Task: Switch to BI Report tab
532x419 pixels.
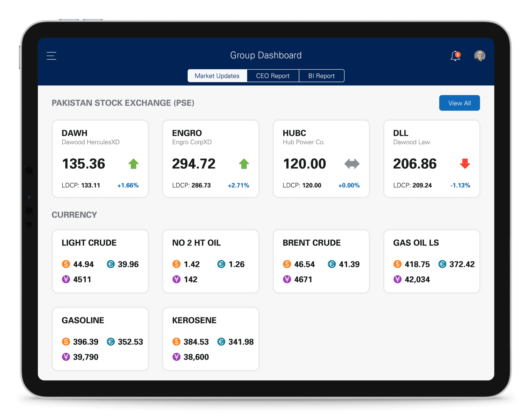Action: tap(321, 76)
